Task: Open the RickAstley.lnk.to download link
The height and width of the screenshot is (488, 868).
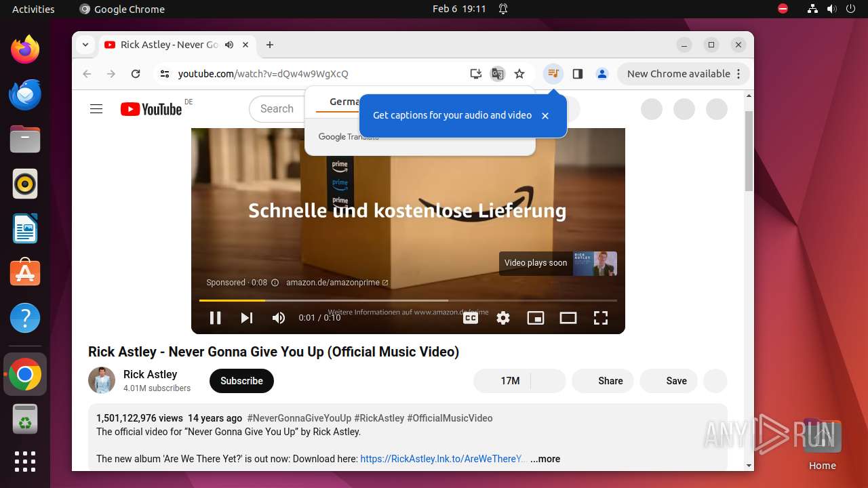Action: pyautogui.click(x=442, y=459)
